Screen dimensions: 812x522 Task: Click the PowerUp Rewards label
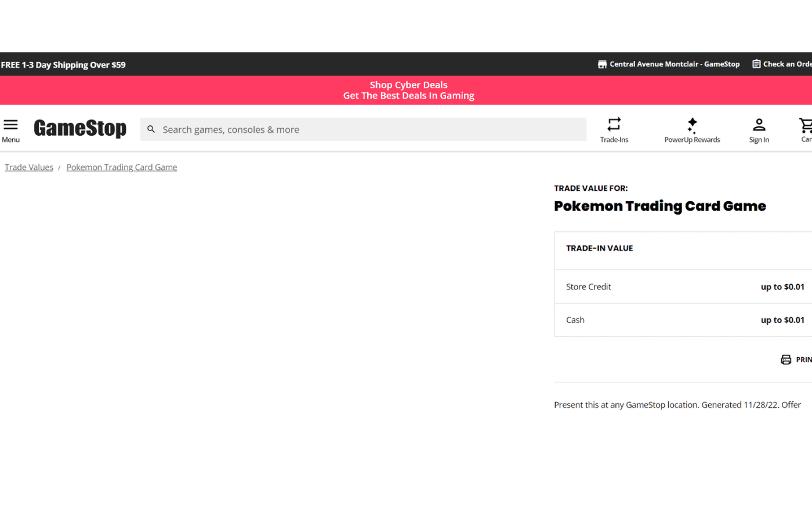pyautogui.click(x=692, y=140)
